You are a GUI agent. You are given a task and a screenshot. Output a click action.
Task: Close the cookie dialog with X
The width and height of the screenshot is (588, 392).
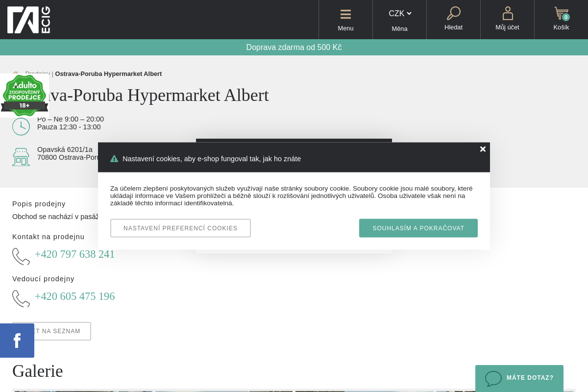click(483, 149)
